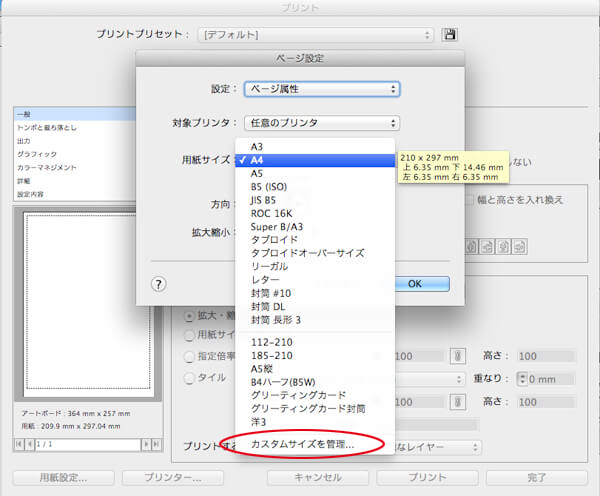Open the 設定 ページ属性 dropdown
This screenshot has height=496, width=600.
[322, 89]
